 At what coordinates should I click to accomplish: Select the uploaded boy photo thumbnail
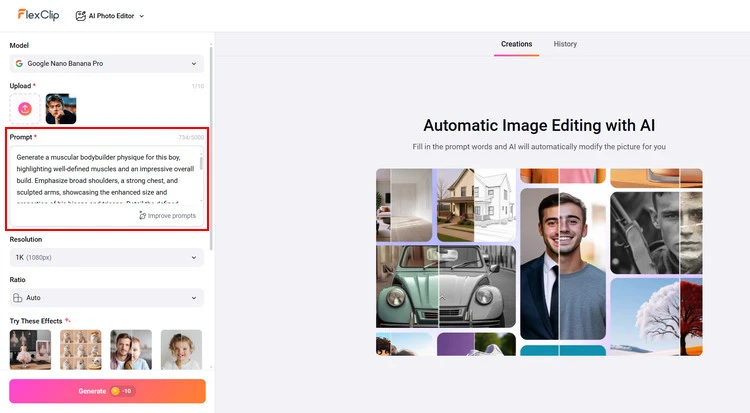pos(61,108)
